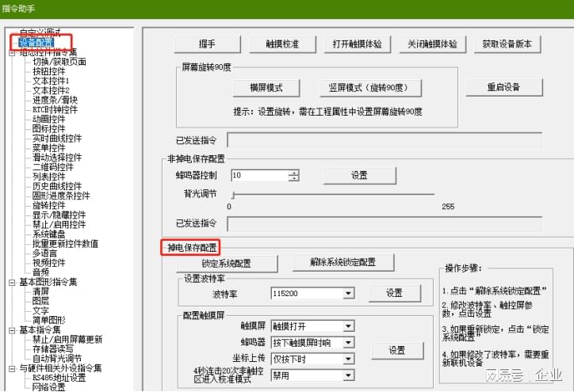The image size is (574, 392).
Task: Collapse the 与硬件相关外设指令集 tree node
Action: [x=12, y=368]
